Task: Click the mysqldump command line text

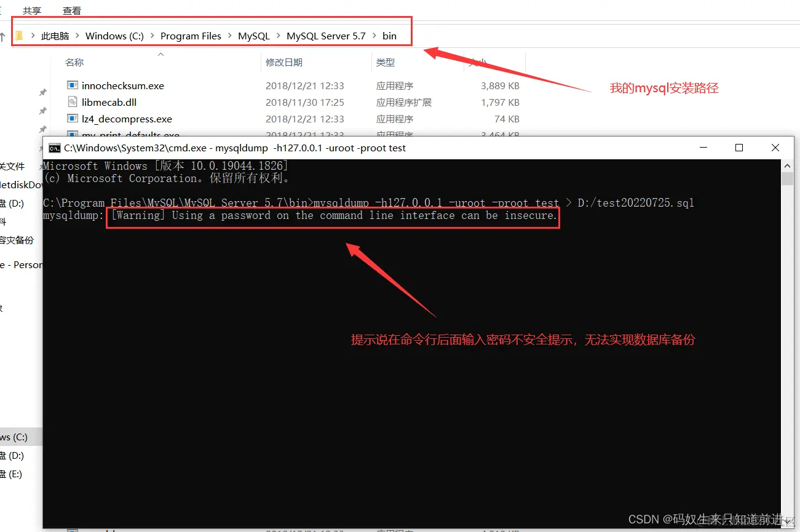Action: (x=504, y=203)
